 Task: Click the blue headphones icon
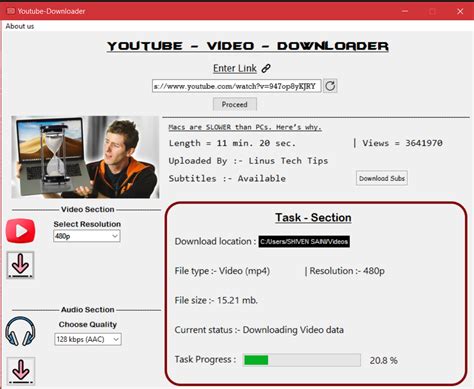(x=20, y=331)
